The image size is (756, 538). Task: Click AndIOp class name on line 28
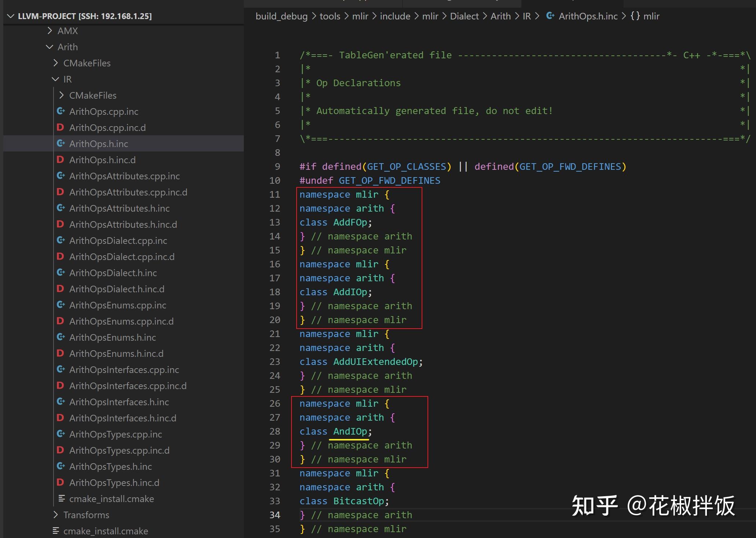pyautogui.click(x=350, y=432)
